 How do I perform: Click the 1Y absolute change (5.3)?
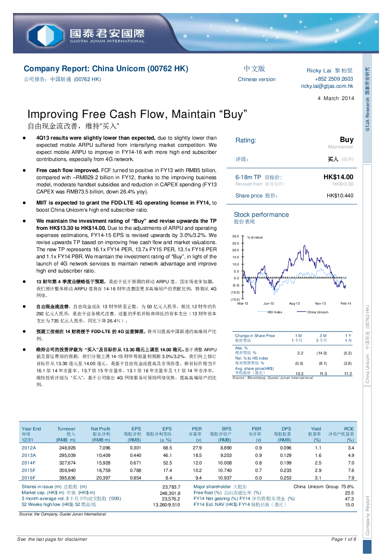(x=348, y=353)
